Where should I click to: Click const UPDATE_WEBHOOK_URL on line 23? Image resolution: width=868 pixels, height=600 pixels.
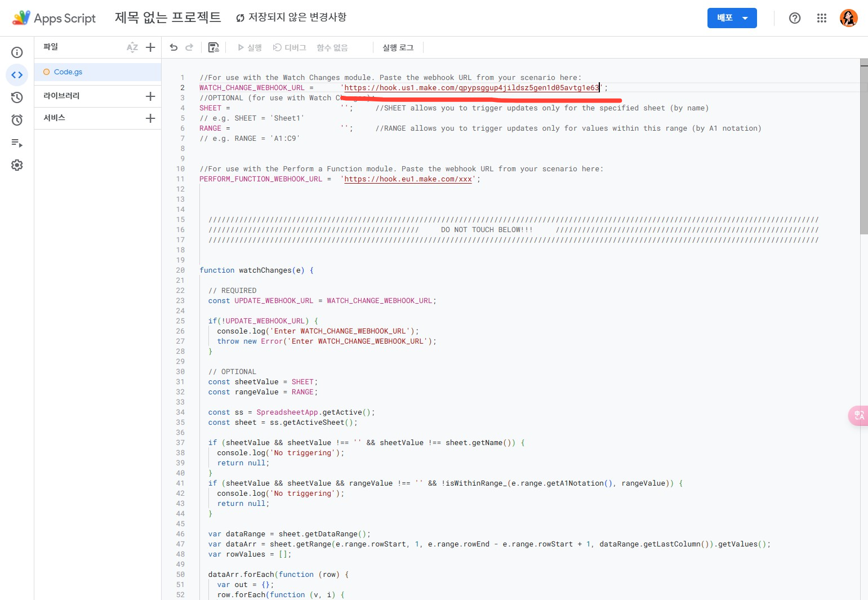click(x=261, y=301)
